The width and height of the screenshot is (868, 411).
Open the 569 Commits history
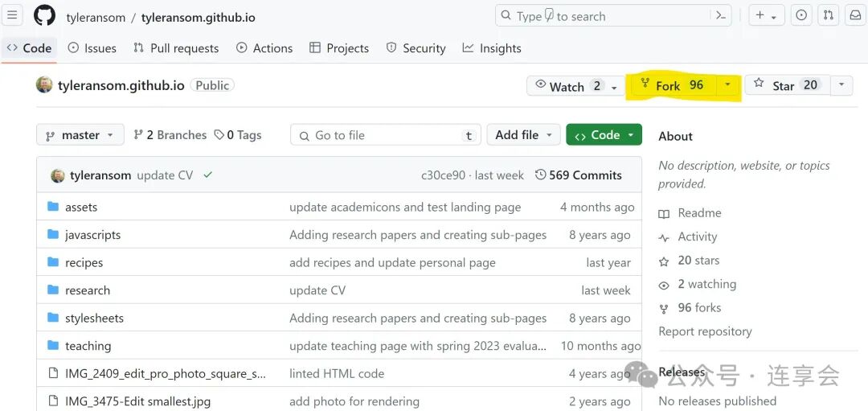[x=579, y=175]
